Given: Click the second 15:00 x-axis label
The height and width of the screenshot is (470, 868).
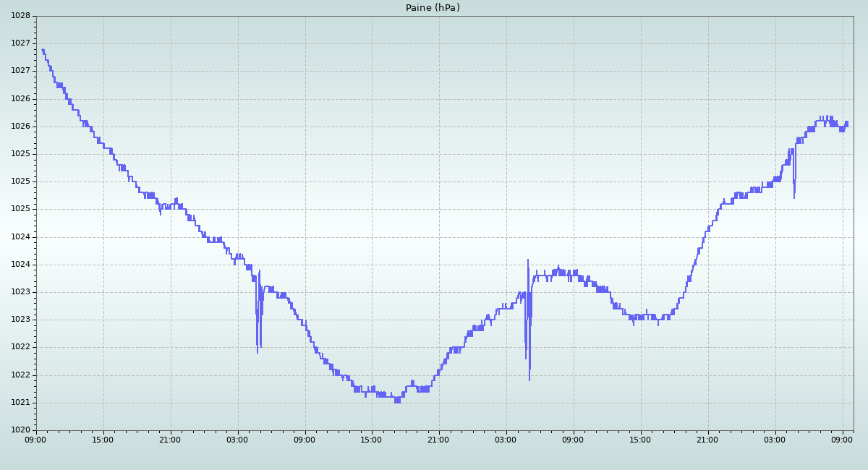Looking at the screenshot, I should (372, 439).
